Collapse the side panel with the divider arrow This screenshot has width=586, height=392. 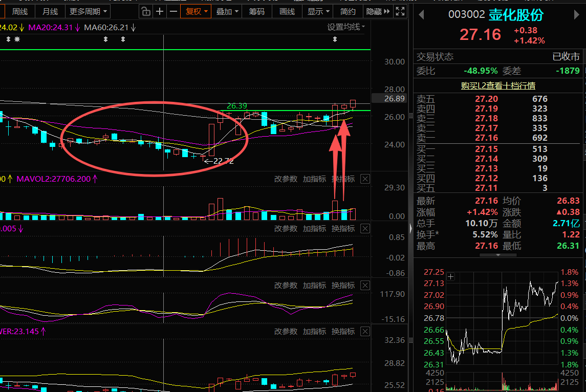(411, 228)
